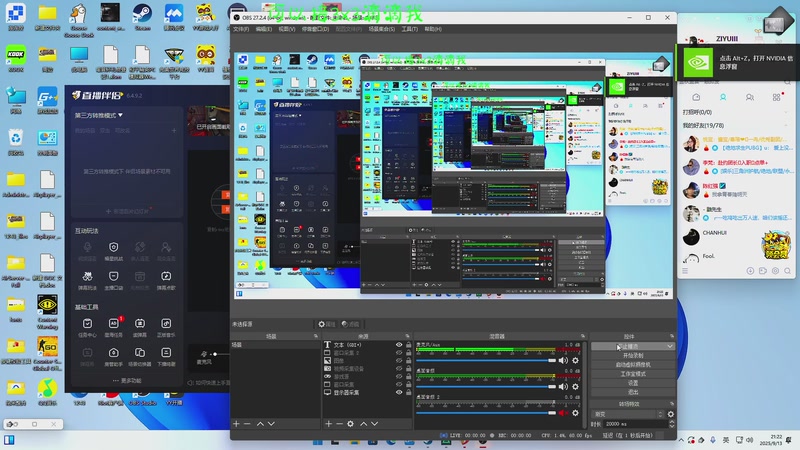800x450 pixels.
Task: Toggle lock on 文本 (GDI+) source
Action: [409, 345]
